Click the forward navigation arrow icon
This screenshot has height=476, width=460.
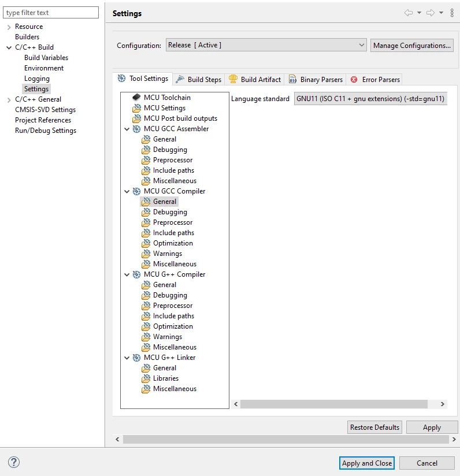[x=431, y=13]
